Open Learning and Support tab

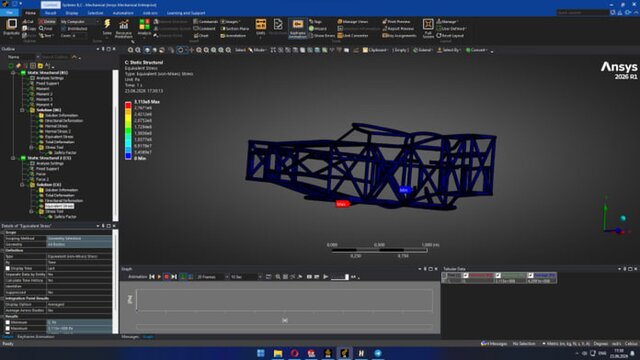pos(186,13)
